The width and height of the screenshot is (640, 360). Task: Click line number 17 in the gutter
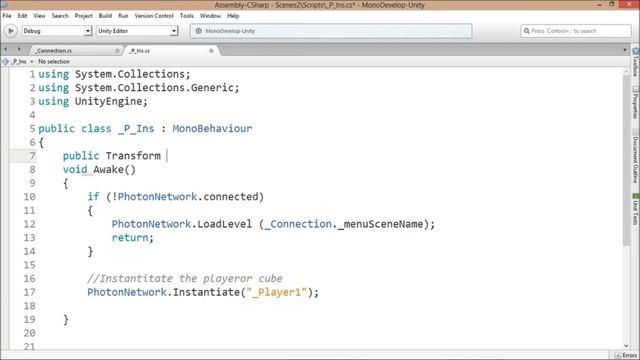(29, 292)
